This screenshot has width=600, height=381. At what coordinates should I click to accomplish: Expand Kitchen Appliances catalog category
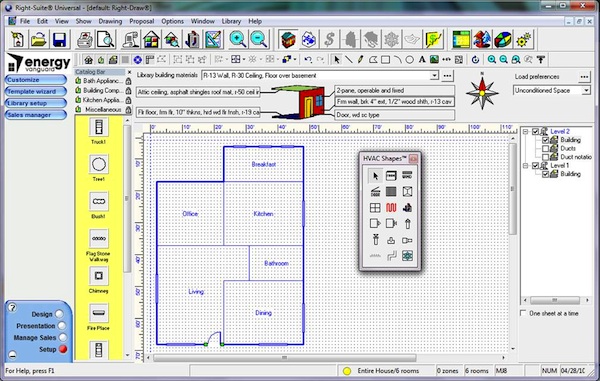point(103,100)
